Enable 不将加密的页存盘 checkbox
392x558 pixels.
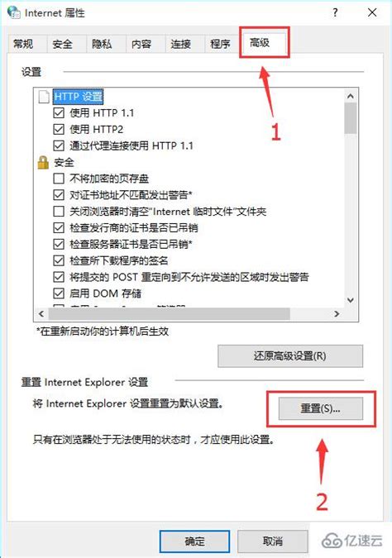tap(59, 179)
